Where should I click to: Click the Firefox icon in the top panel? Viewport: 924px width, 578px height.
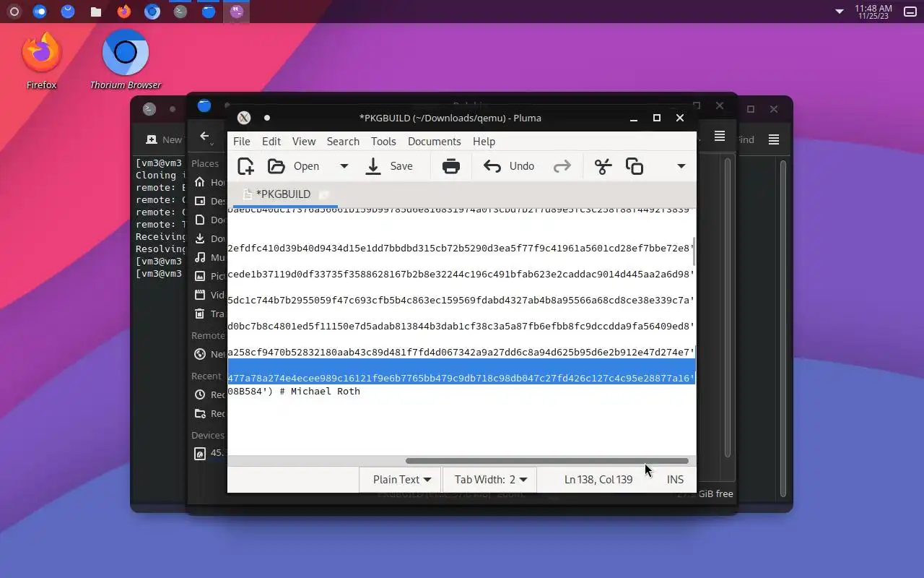click(124, 12)
